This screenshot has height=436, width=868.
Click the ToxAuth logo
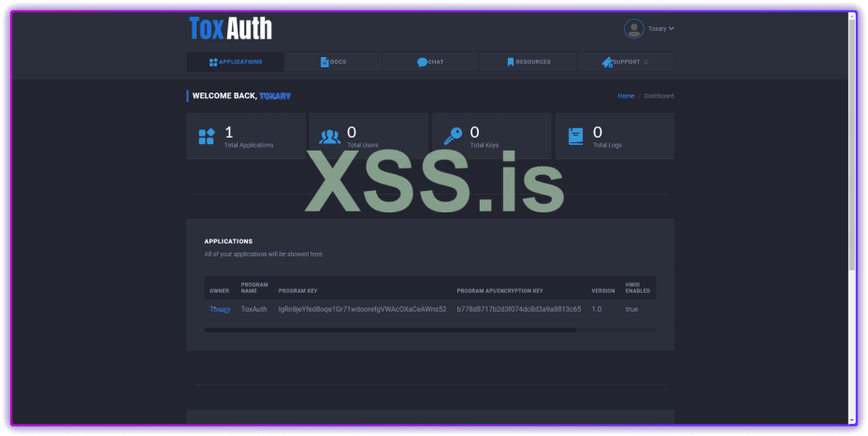230,28
